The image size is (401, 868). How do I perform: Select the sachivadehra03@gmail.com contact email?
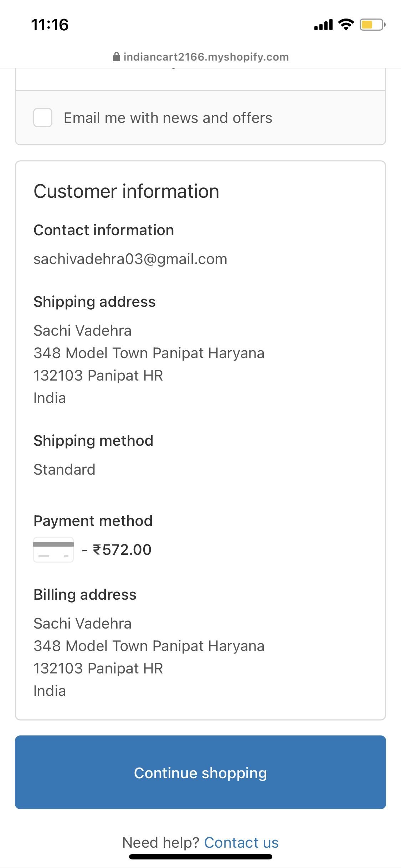[x=130, y=259]
